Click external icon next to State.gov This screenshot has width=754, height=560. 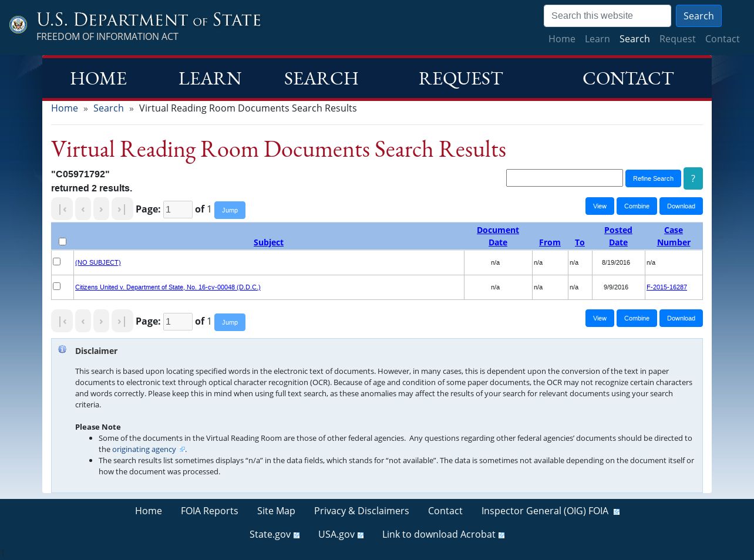point(297,535)
